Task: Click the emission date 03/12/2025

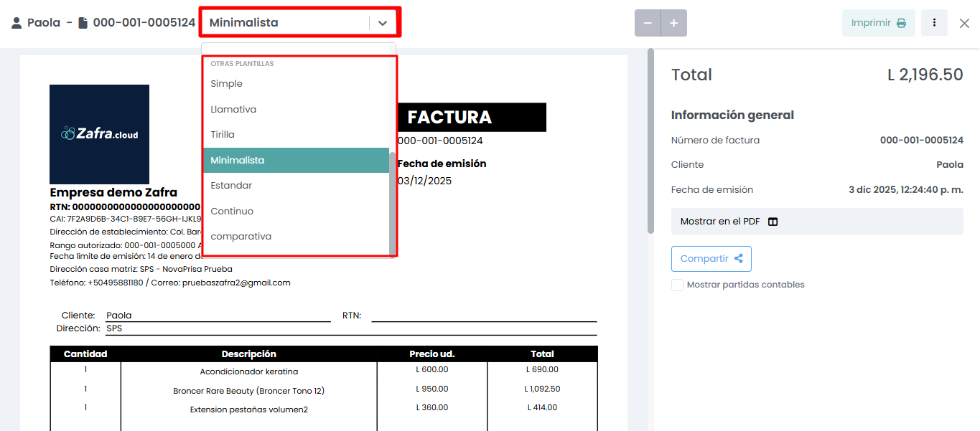Action: point(424,181)
